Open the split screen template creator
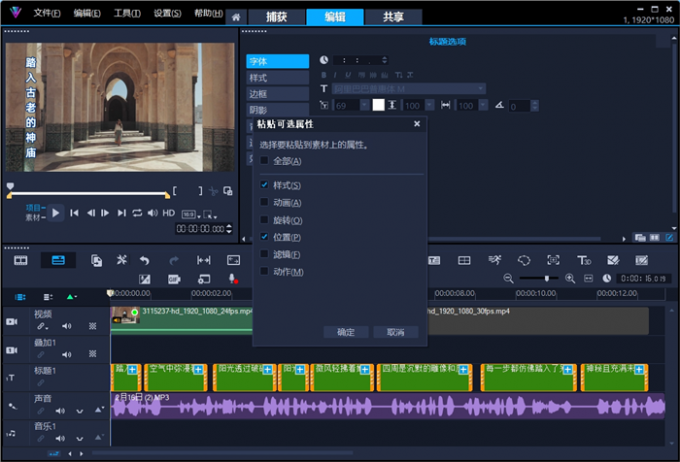 (464, 260)
